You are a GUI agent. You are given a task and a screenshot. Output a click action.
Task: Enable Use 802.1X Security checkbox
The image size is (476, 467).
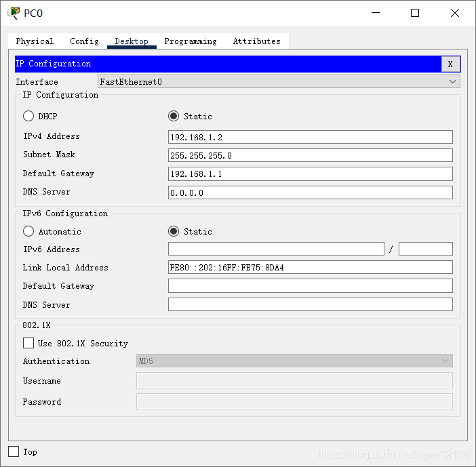[28, 343]
